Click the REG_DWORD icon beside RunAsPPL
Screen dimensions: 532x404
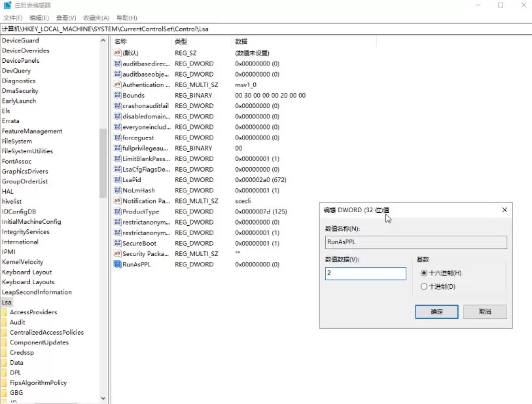pyautogui.click(x=116, y=264)
